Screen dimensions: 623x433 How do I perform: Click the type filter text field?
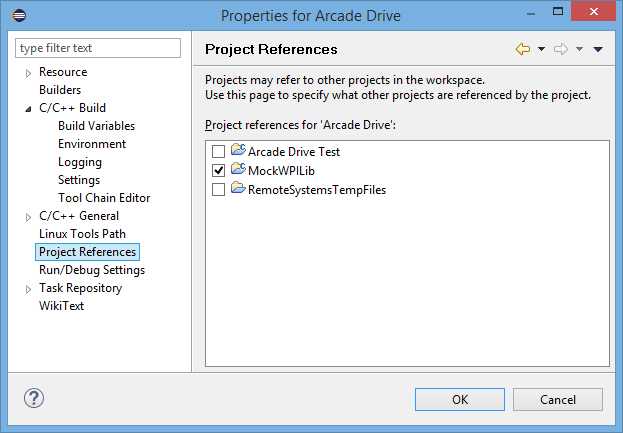pos(98,48)
